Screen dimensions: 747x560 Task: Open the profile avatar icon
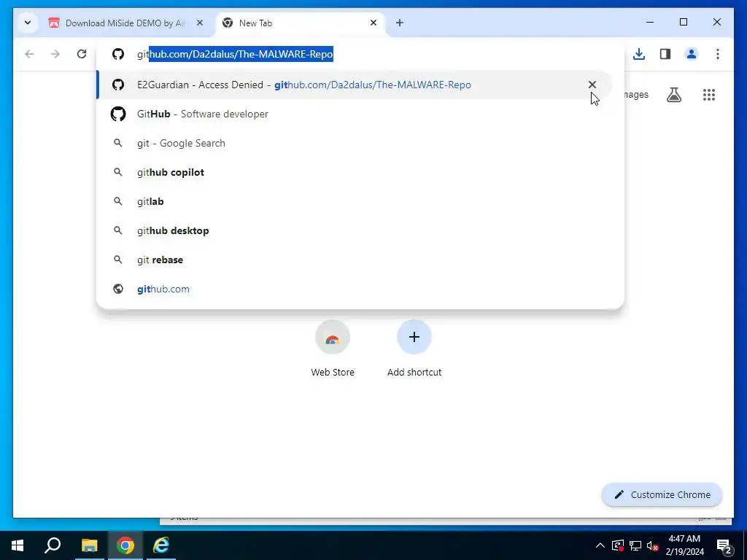(692, 54)
